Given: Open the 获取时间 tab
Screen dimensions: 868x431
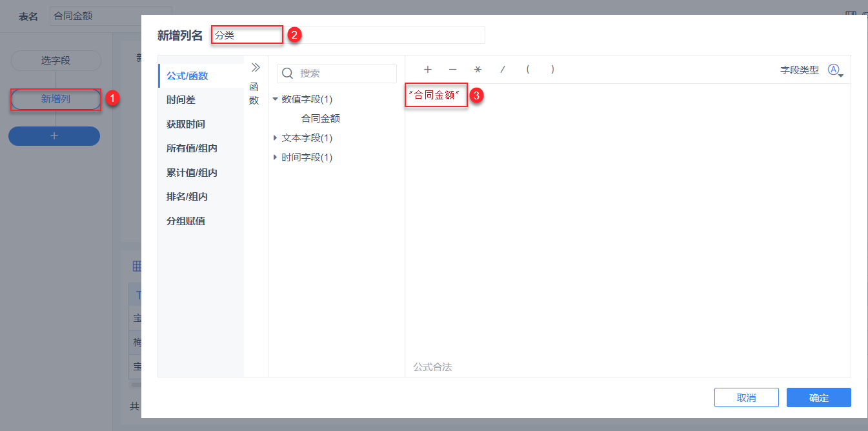Looking at the screenshot, I should click(201, 124).
